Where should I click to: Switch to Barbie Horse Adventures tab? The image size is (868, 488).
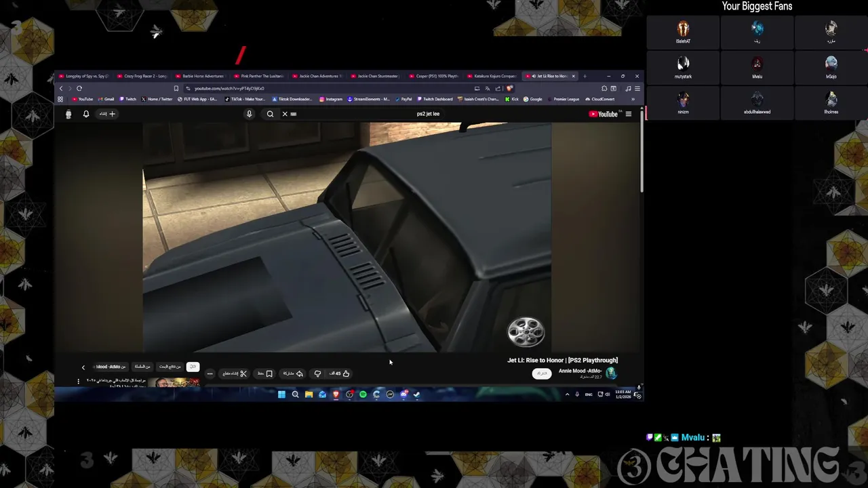click(200, 76)
